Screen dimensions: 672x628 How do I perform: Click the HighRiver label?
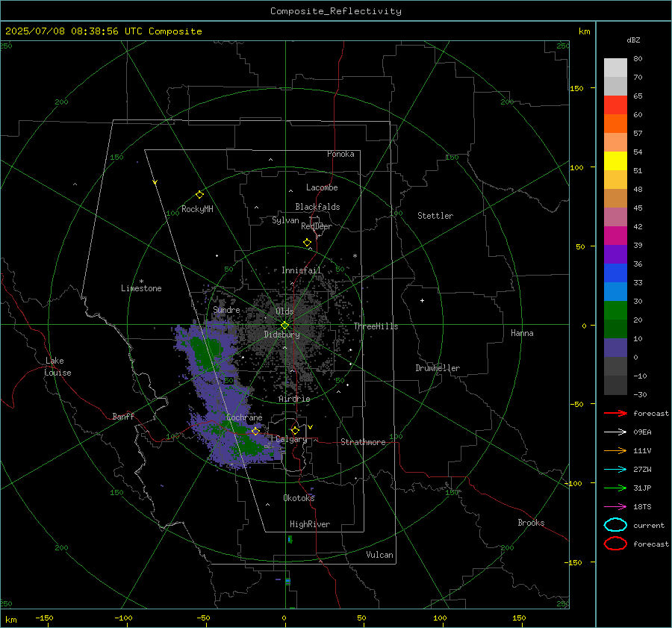[310, 524]
